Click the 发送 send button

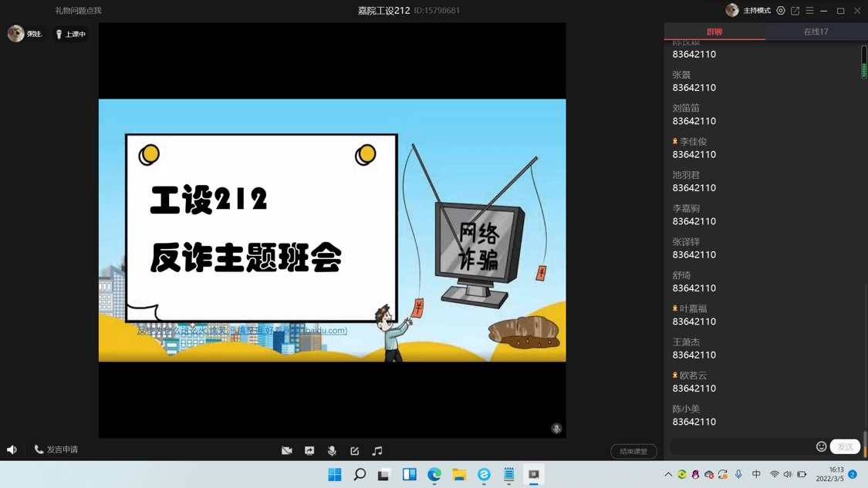pyautogui.click(x=845, y=446)
